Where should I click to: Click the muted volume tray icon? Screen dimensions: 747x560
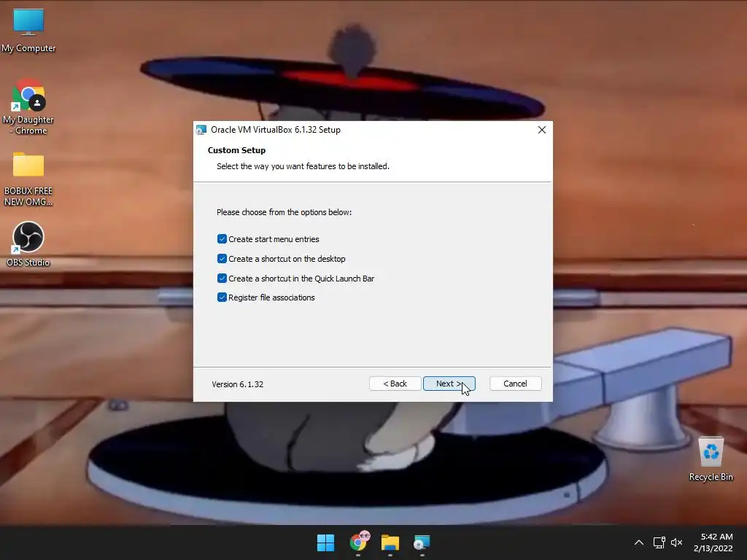pos(676,542)
